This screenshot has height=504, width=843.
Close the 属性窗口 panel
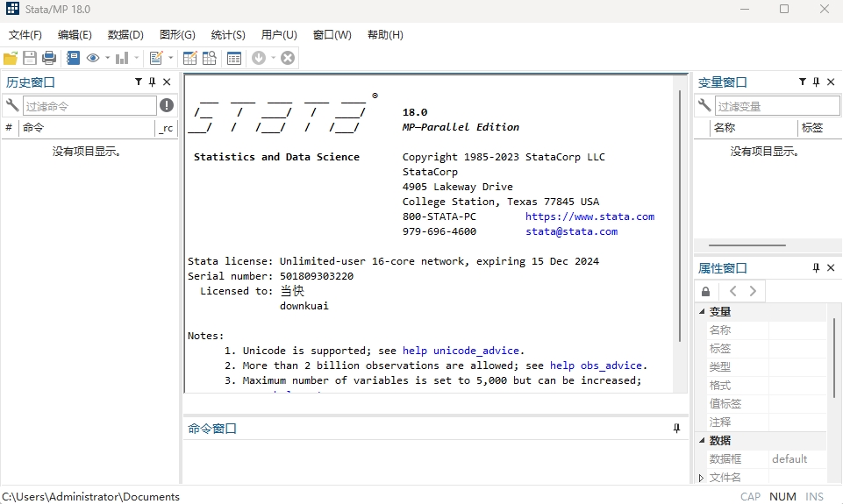pos(831,267)
